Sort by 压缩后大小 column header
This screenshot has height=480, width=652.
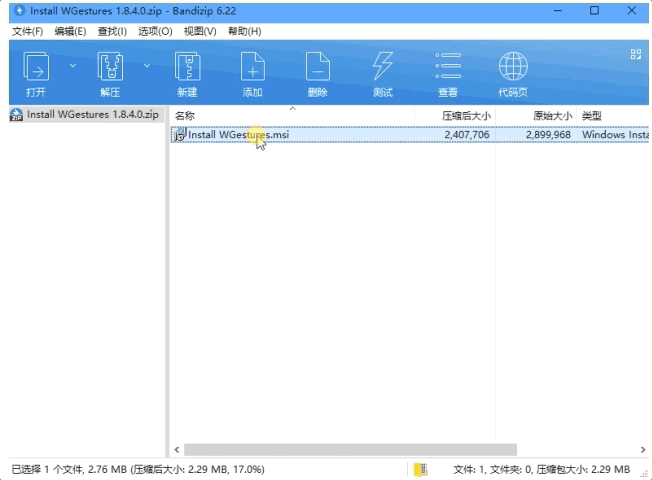[455, 116]
